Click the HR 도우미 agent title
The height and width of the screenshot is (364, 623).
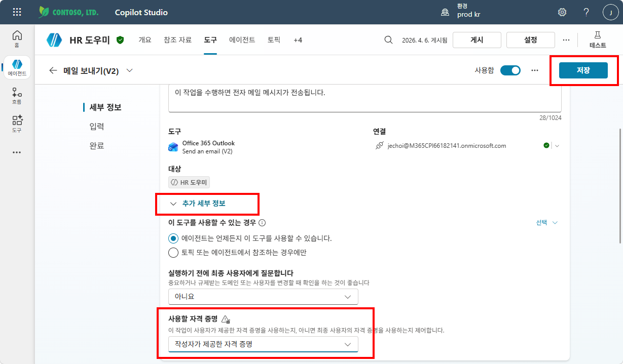coord(90,40)
